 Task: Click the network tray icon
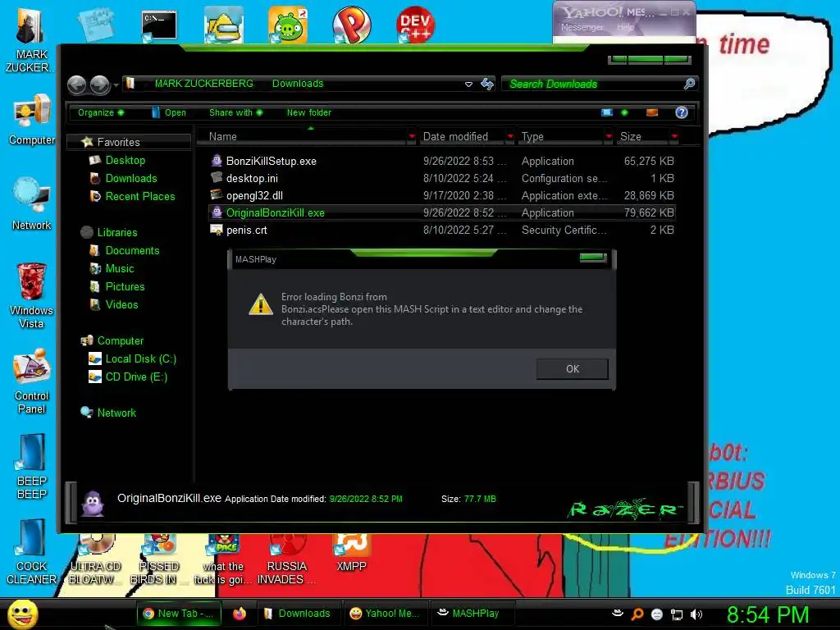pyautogui.click(x=677, y=615)
